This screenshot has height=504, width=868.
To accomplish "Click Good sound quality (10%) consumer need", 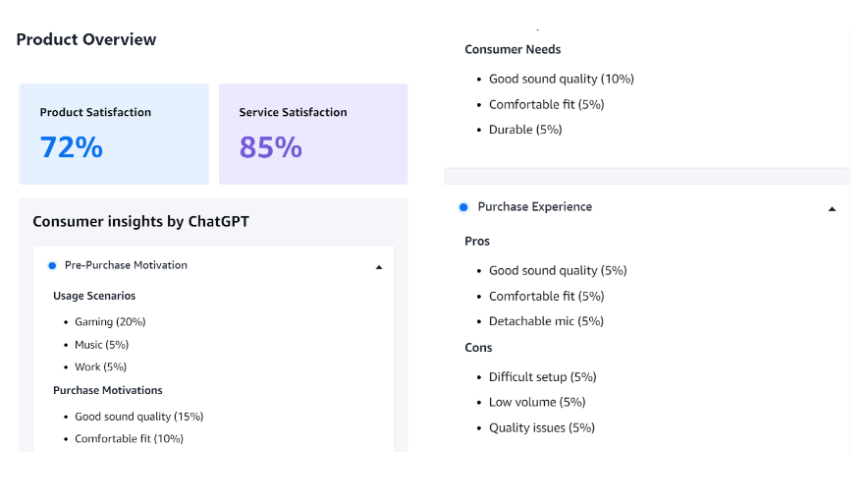I will 561,80.
